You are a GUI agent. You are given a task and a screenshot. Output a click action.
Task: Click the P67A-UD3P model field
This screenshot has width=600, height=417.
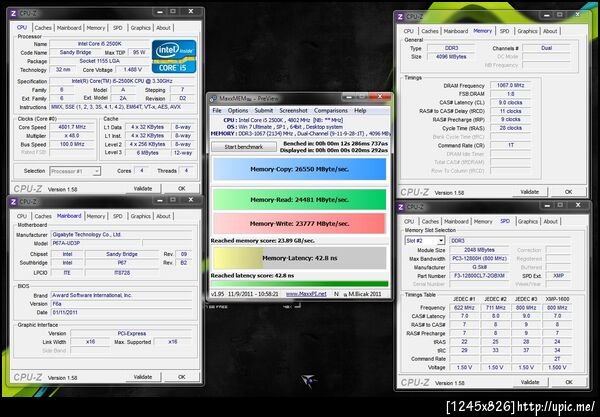click(x=96, y=243)
